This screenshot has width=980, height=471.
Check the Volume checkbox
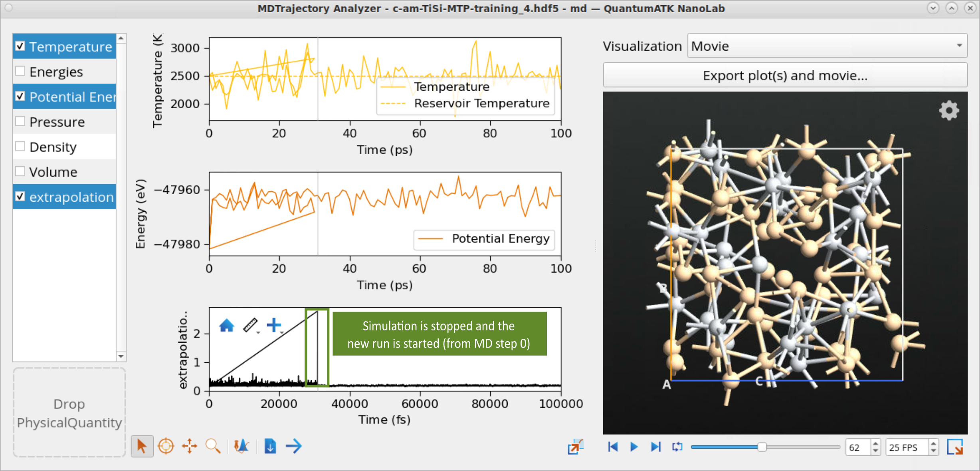click(20, 171)
